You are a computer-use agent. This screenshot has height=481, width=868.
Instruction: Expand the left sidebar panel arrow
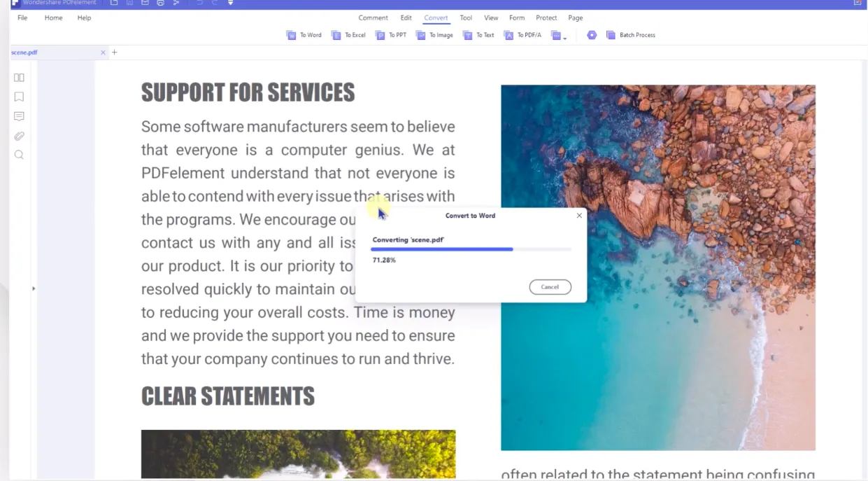coord(34,288)
